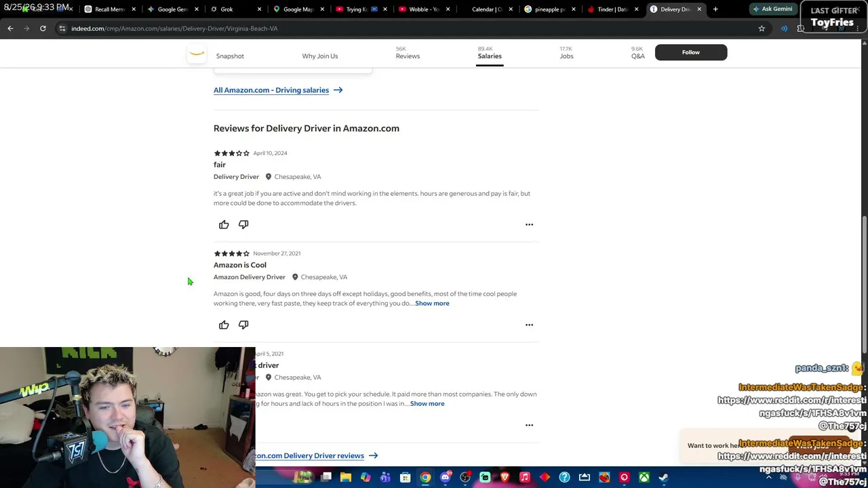Open Steam from the taskbar
This screenshot has width=868, height=488.
[663, 478]
